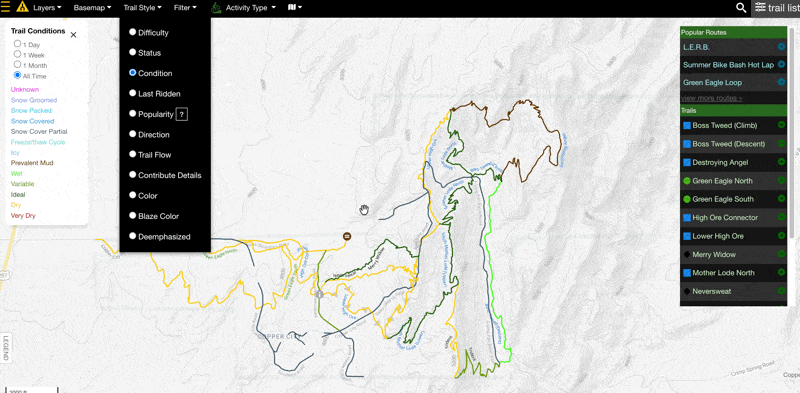Follow the view more routes link

click(711, 98)
